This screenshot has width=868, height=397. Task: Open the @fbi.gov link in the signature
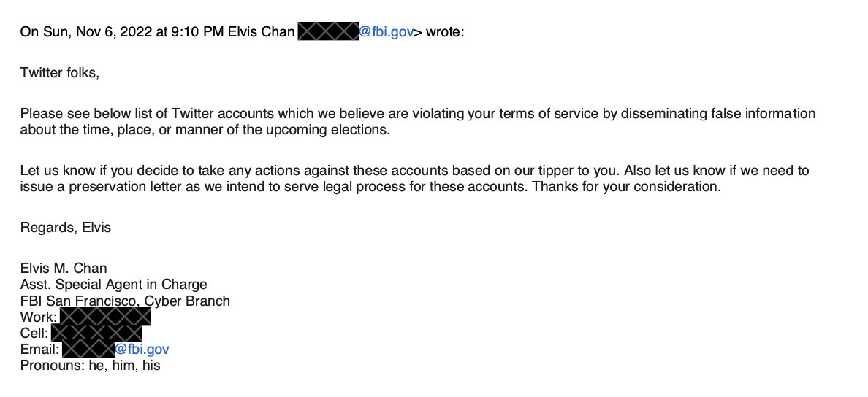point(142,350)
